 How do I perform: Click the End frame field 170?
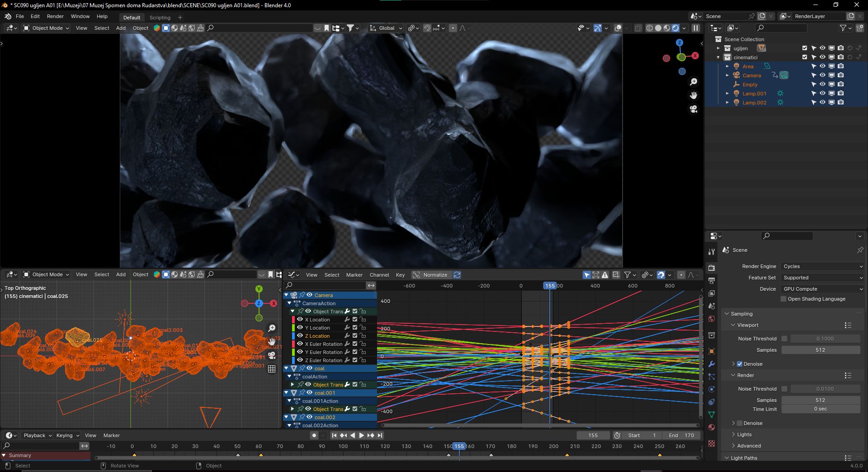[681, 435]
